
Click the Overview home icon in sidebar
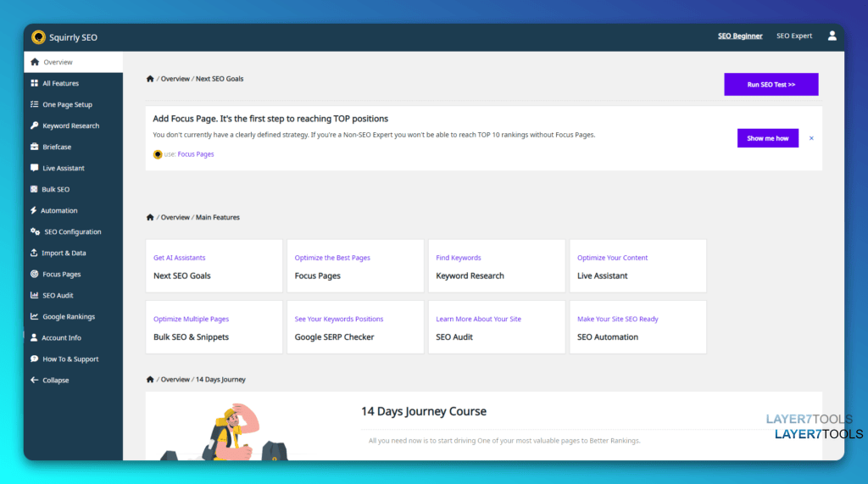coord(35,62)
